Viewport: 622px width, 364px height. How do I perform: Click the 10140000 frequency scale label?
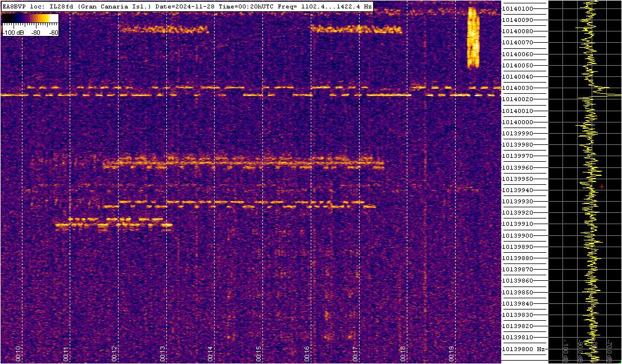coord(516,122)
